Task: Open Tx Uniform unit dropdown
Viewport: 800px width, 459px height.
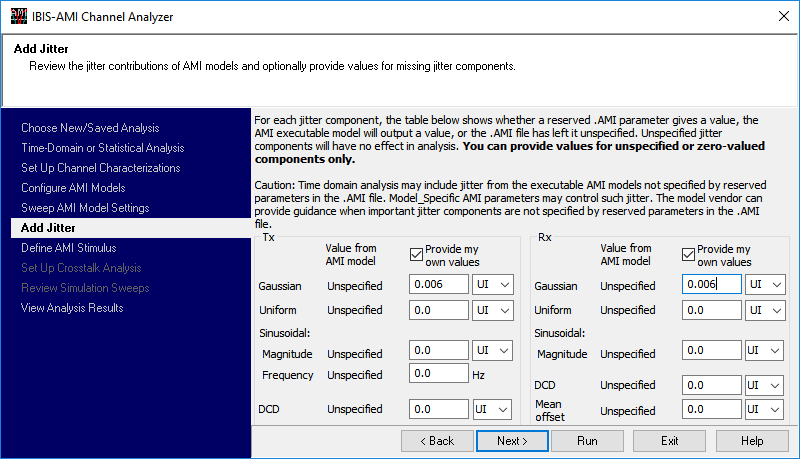Action: [492, 310]
